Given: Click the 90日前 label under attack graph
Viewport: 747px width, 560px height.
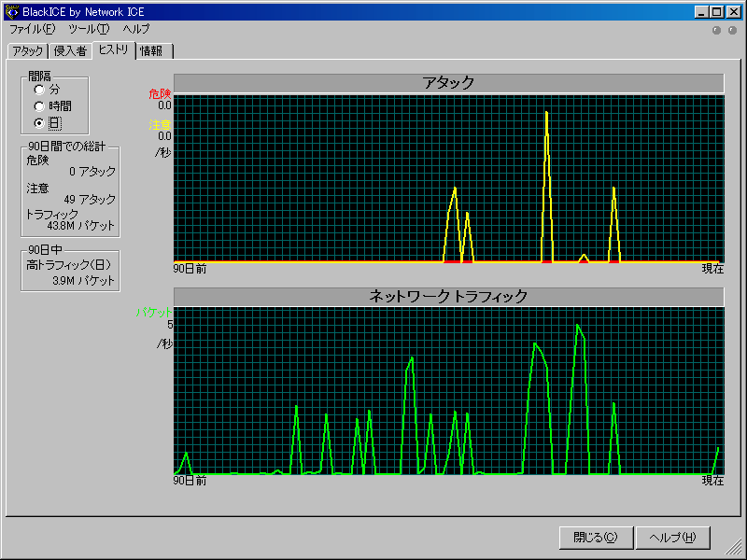Looking at the screenshot, I should pyautogui.click(x=190, y=269).
